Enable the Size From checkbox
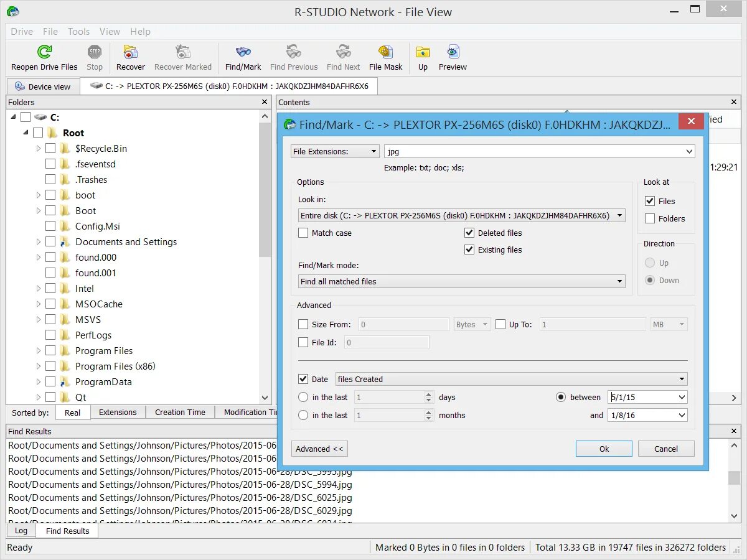Image resolution: width=747 pixels, height=560 pixels. click(303, 324)
